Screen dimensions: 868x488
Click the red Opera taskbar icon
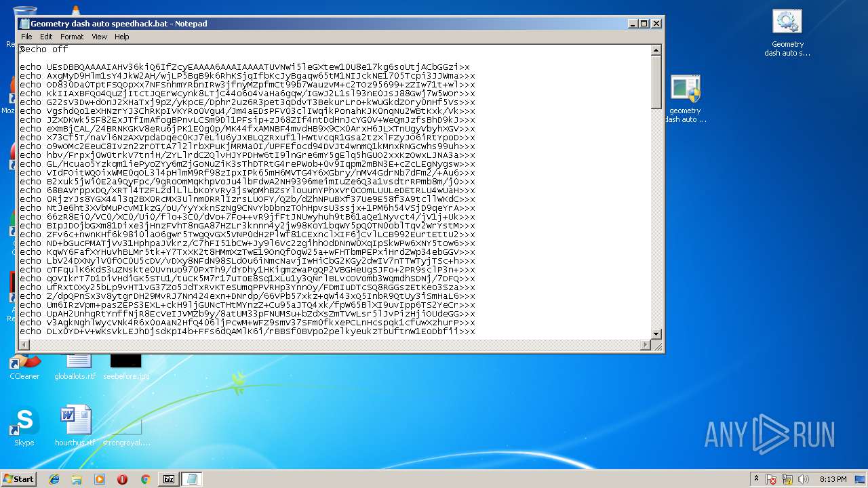(122, 479)
